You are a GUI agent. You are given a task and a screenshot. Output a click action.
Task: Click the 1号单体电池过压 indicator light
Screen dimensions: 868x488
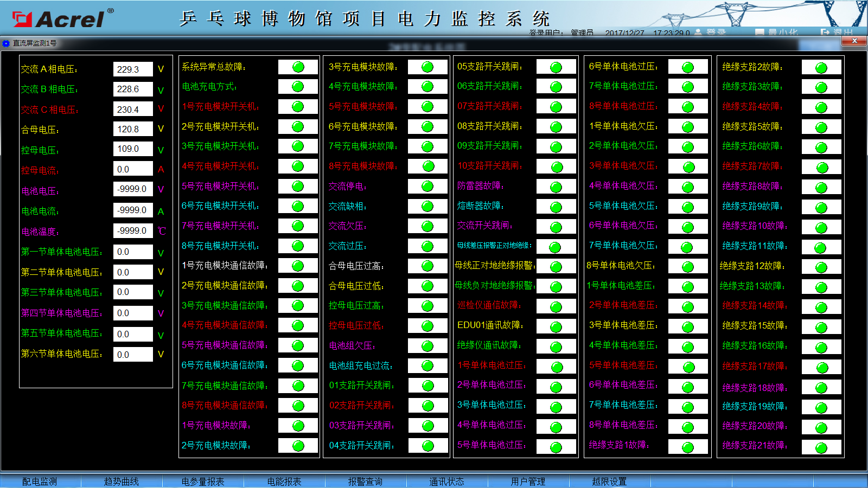(557, 367)
